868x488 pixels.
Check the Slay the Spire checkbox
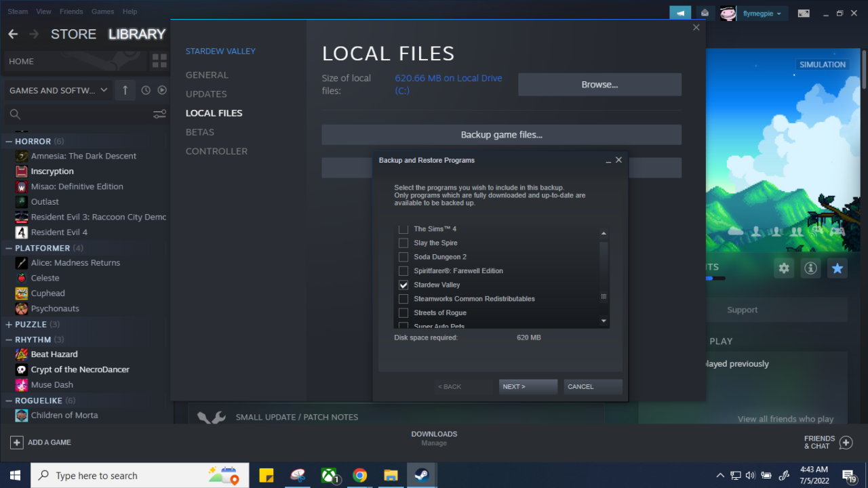tap(403, 243)
